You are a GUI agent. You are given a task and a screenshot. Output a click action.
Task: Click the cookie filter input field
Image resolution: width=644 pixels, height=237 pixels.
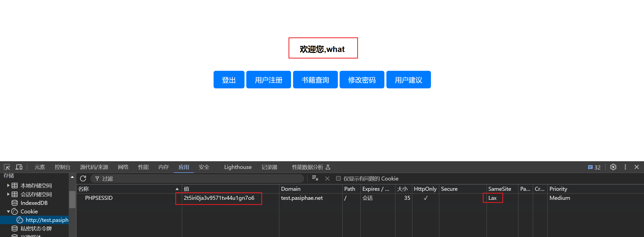coord(197,179)
